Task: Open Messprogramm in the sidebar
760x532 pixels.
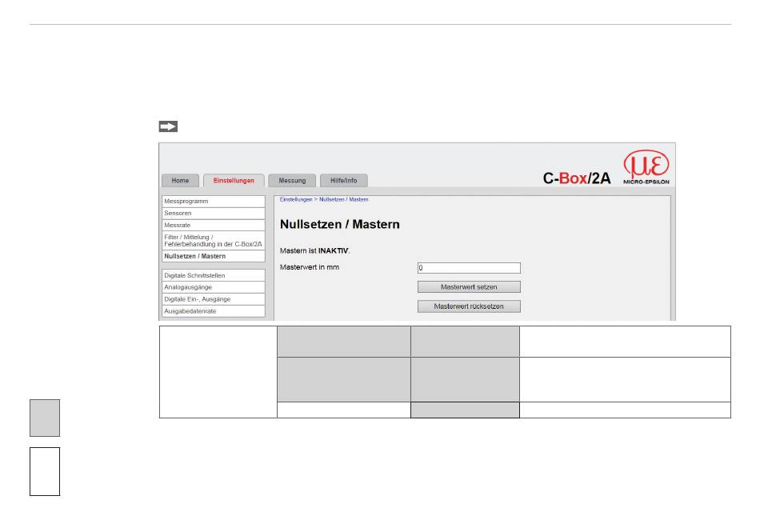Action: tap(214, 201)
